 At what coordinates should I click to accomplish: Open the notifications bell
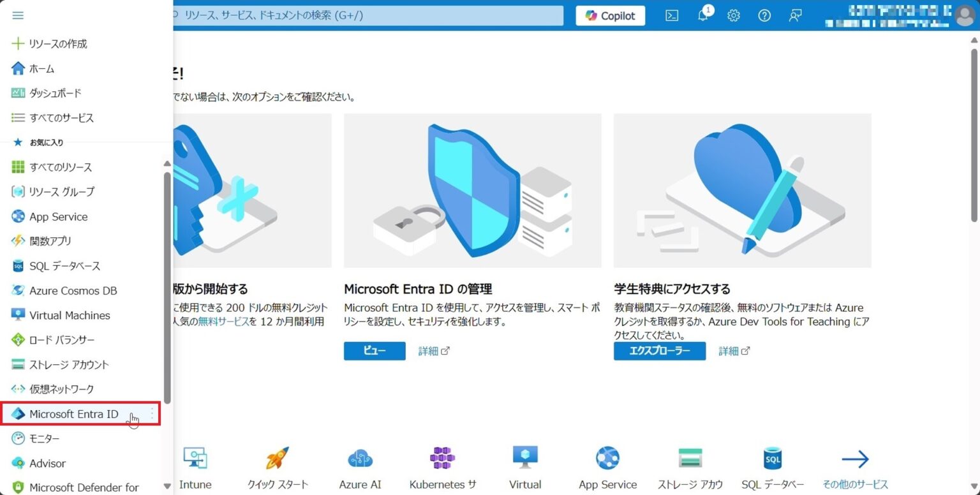click(702, 15)
